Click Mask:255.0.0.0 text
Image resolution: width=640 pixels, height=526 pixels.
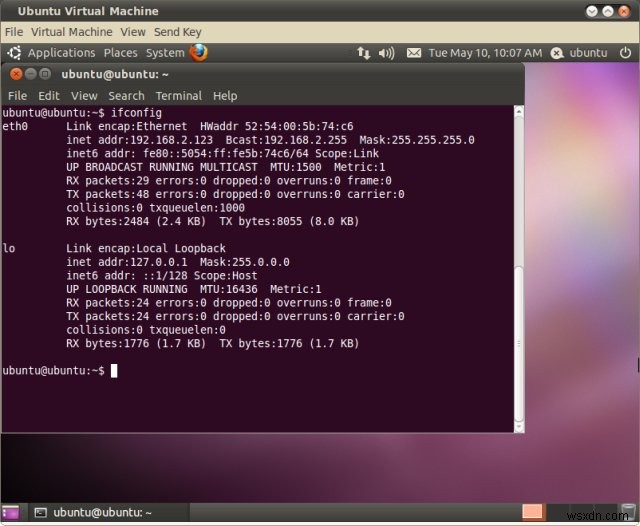coord(244,262)
